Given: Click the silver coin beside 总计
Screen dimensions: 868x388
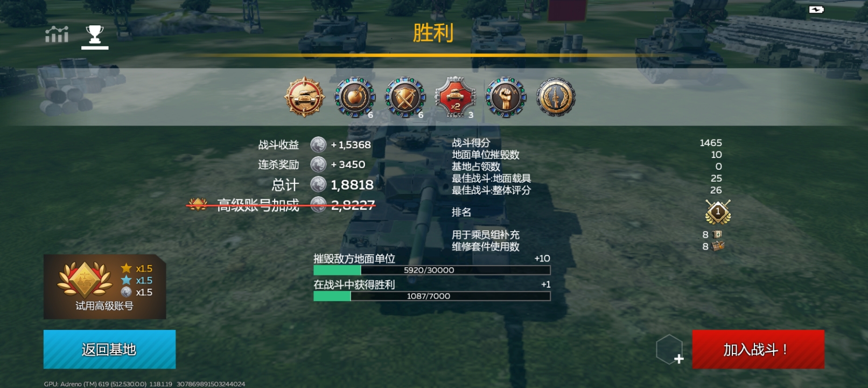Looking at the screenshot, I should point(318,184).
